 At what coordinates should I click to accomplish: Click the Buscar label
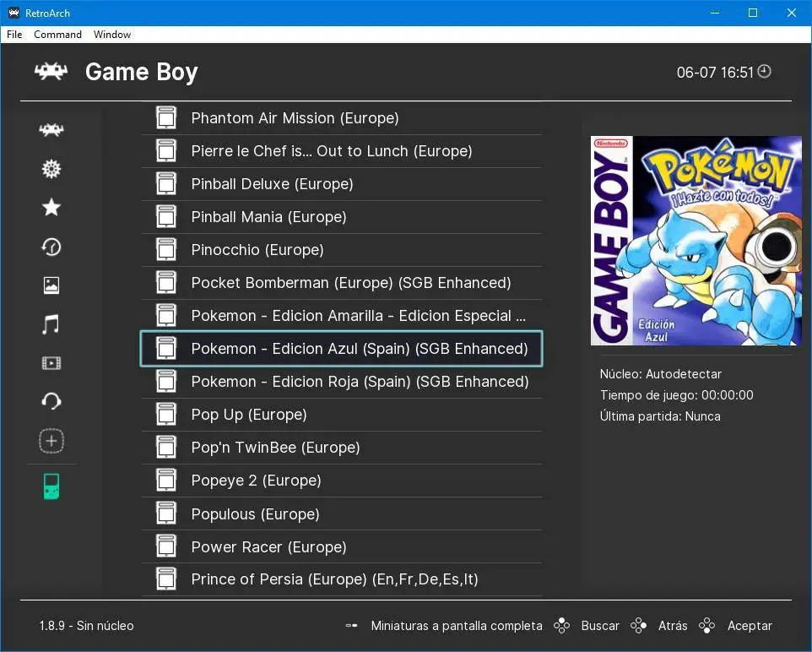pos(600,626)
